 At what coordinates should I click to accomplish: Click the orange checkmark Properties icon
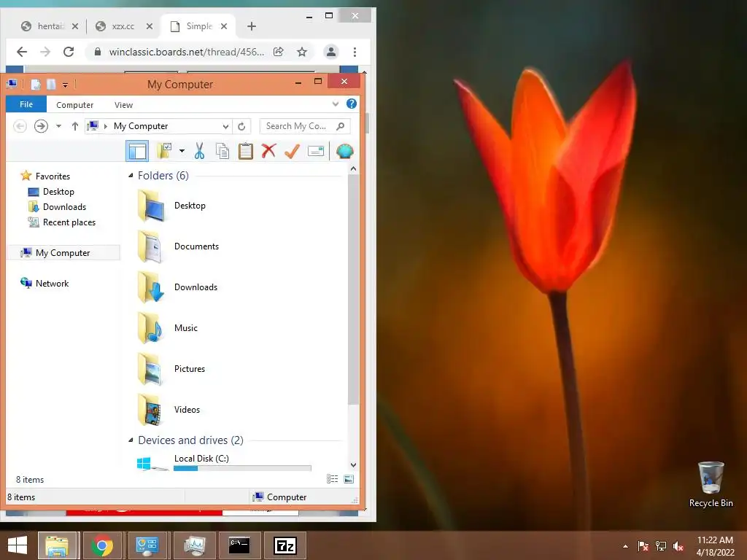[x=292, y=152]
